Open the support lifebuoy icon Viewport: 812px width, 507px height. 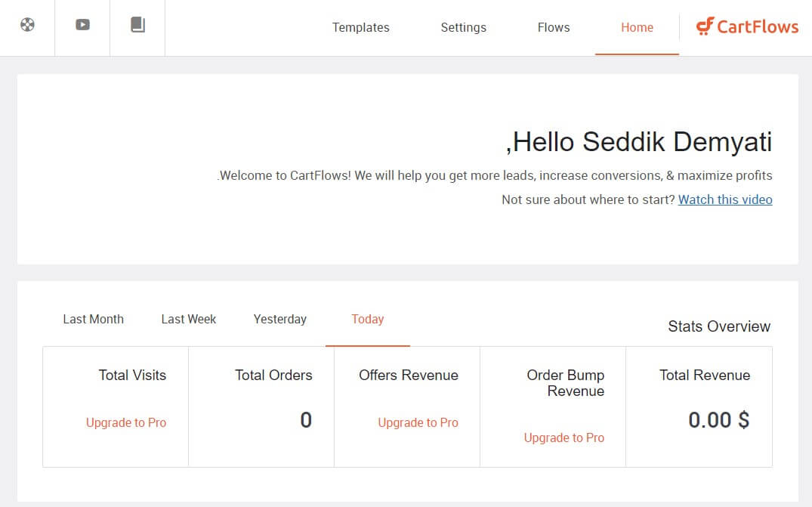pos(27,25)
